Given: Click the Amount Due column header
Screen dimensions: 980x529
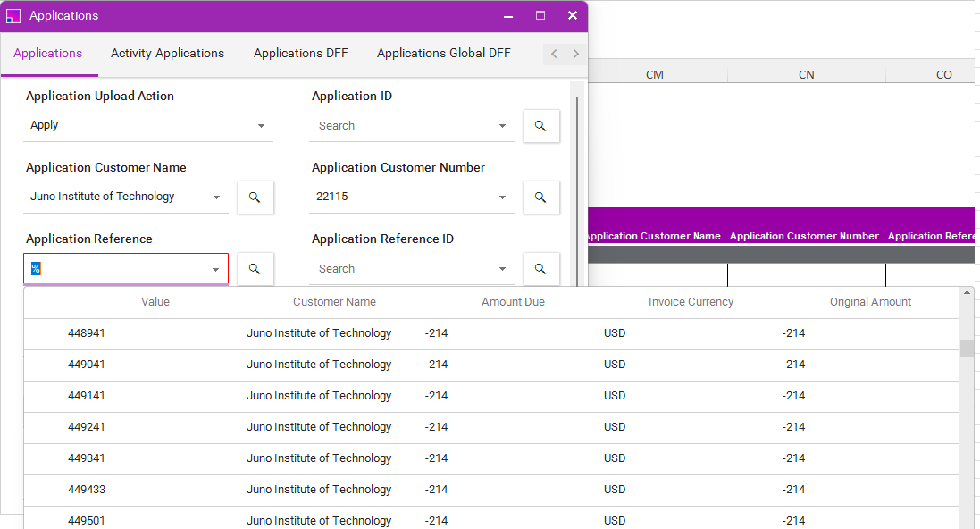Looking at the screenshot, I should tap(513, 302).
